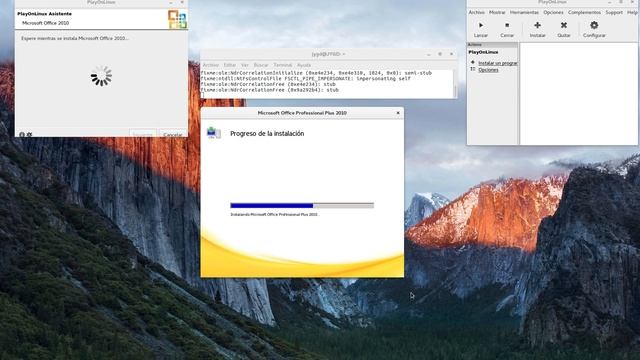Open Ver menu in the terminal window
This screenshot has height=360, width=640.
pos(244,65)
